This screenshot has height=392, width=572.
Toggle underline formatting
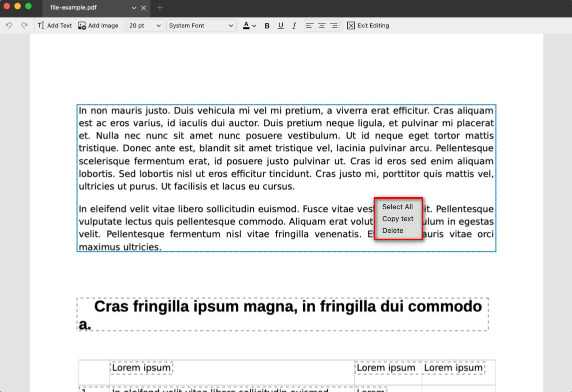(x=281, y=26)
